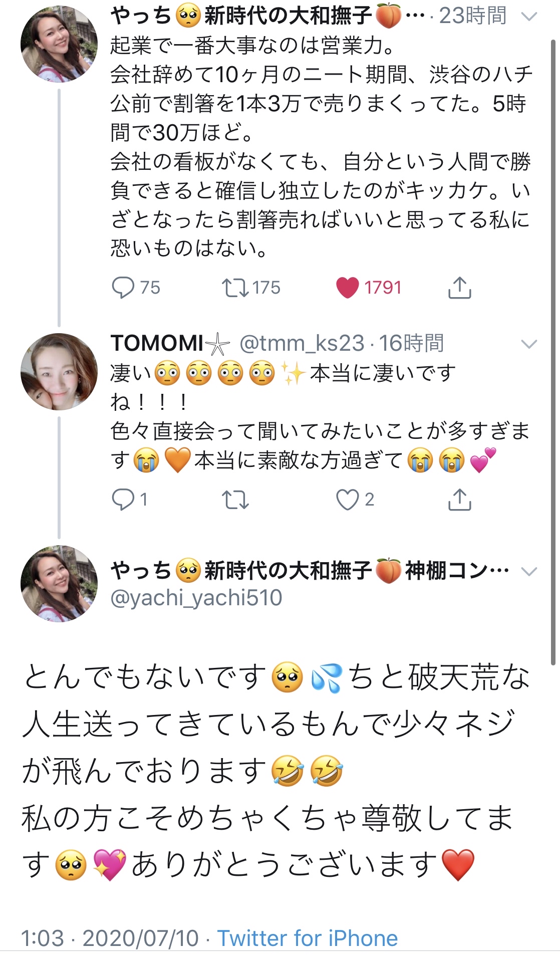View TOMOMI's profile picture
This screenshot has height=958, width=560.
click(x=59, y=372)
